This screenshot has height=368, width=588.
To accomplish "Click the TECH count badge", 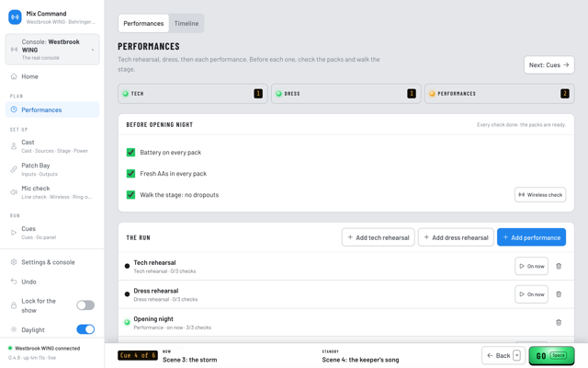I will pos(258,94).
